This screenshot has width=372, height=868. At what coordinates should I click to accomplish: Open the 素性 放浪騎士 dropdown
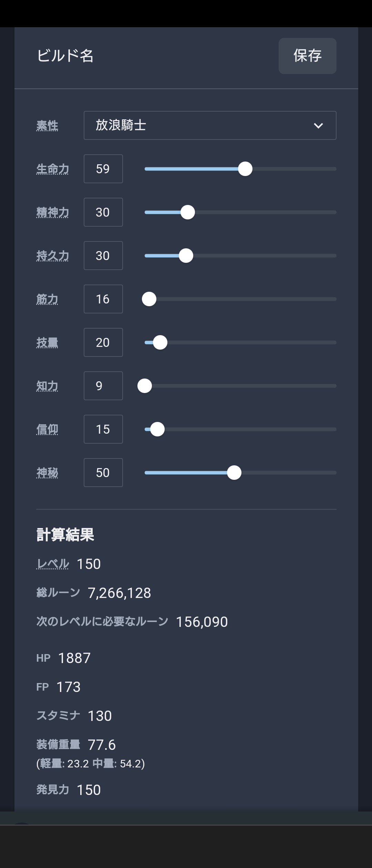pyautogui.click(x=210, y=125)
